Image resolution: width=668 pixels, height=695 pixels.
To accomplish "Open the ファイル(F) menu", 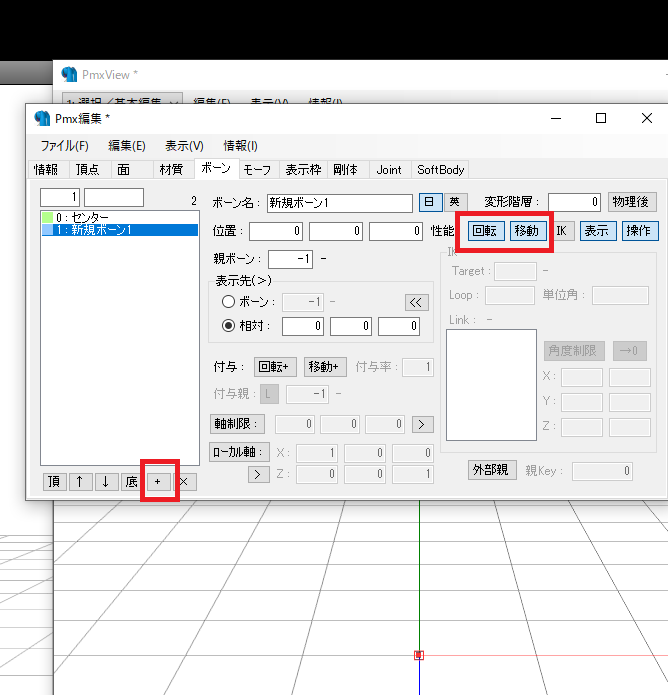I will pos(64,146).
